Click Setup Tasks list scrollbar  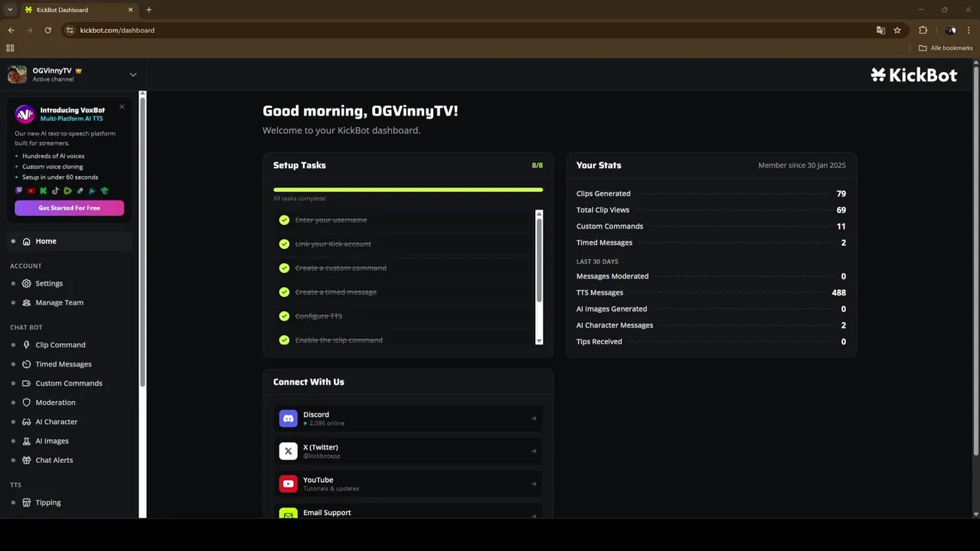coord(539,260)
